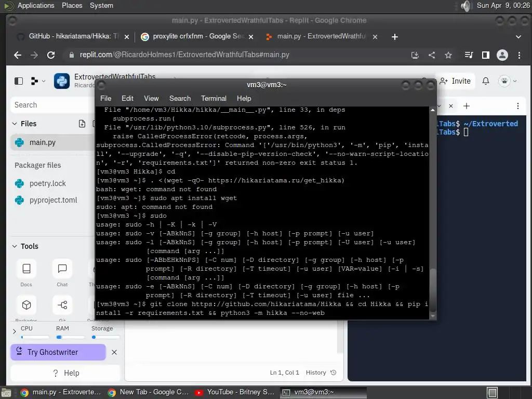Add new pane tab with plus icon
This screenshot has width=532, height=399.
(x=467, y=106)
